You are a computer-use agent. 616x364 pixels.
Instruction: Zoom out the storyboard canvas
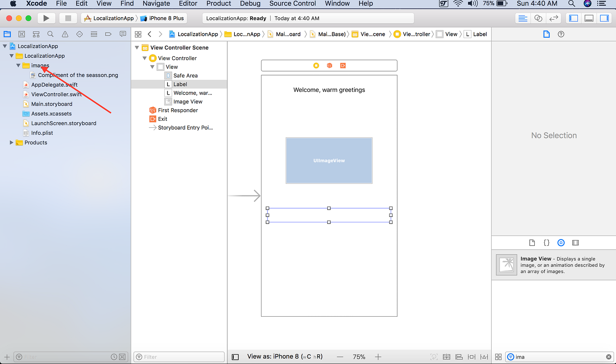pos(340,357)
